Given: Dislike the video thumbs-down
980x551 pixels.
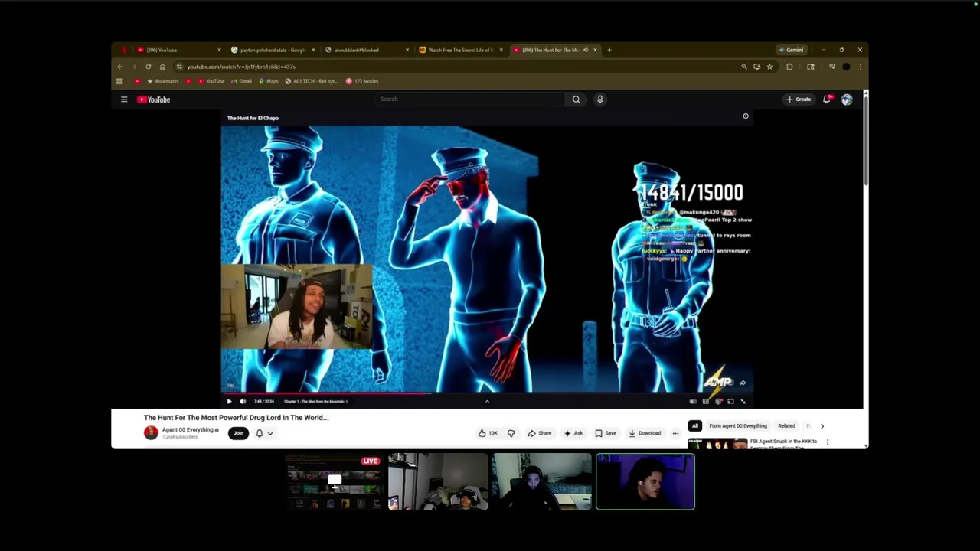Looking at the screenshot, I should pos(511,433).
